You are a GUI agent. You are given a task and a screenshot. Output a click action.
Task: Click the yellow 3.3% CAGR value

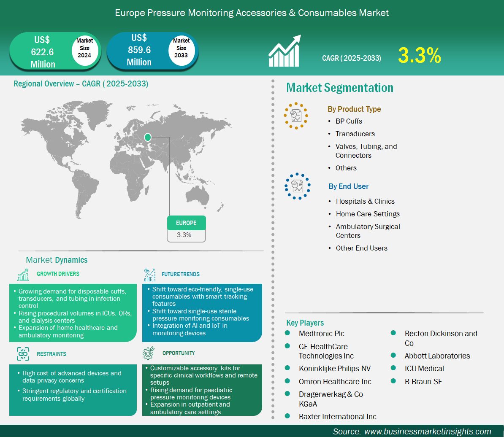[419, 56]
